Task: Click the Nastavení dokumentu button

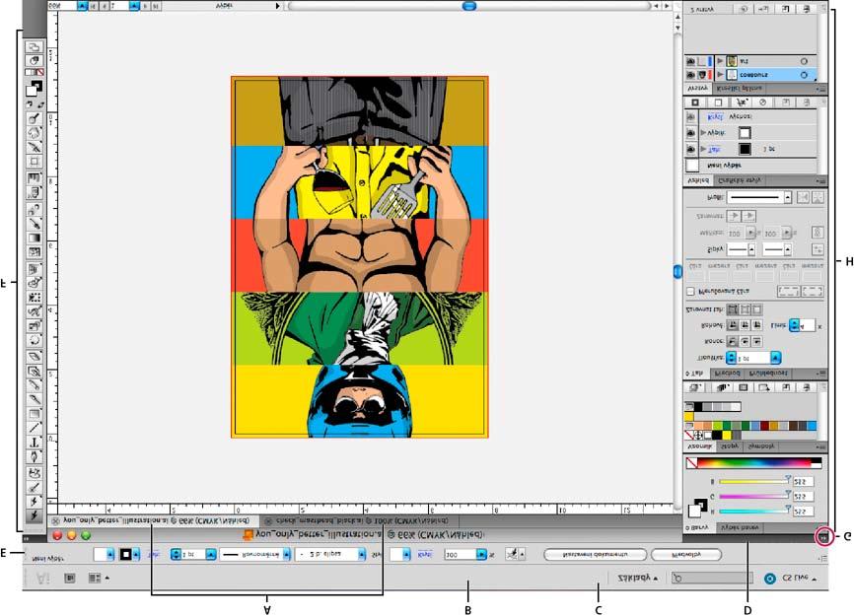Action: coord(596,555)
